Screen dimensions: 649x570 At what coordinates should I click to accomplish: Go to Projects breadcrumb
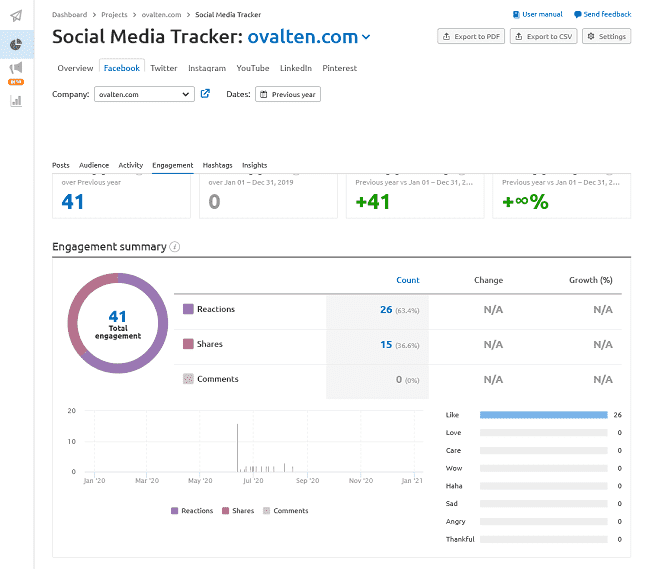[x=114, y=14]
